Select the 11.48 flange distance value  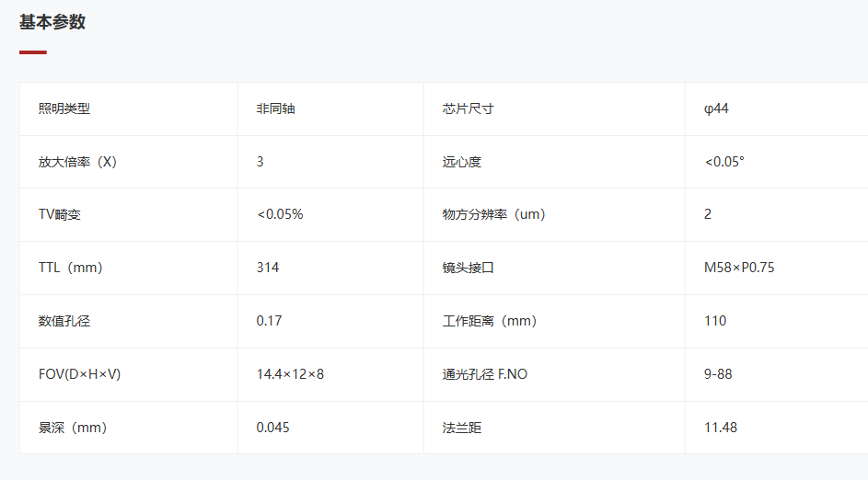pyautogui.click(x=721, y=428)
